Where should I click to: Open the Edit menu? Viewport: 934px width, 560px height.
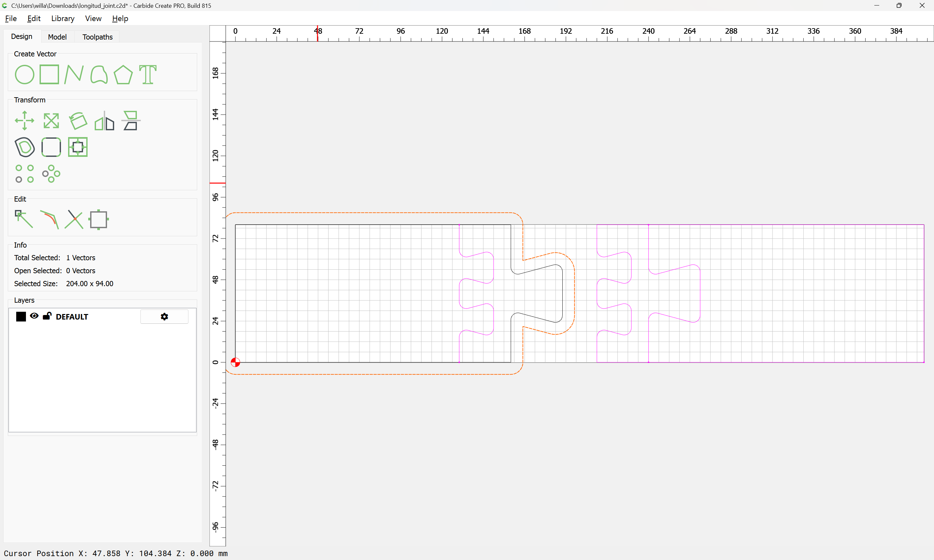34,18
